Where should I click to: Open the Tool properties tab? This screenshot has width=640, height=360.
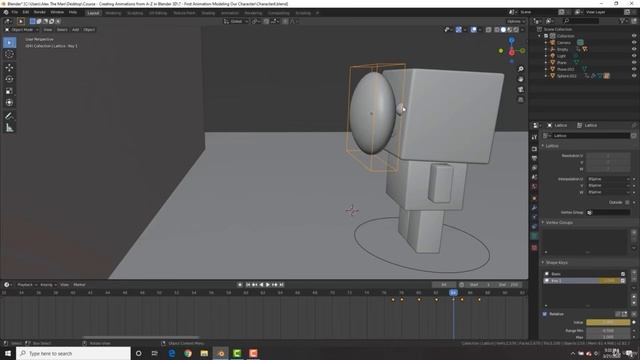534,138
